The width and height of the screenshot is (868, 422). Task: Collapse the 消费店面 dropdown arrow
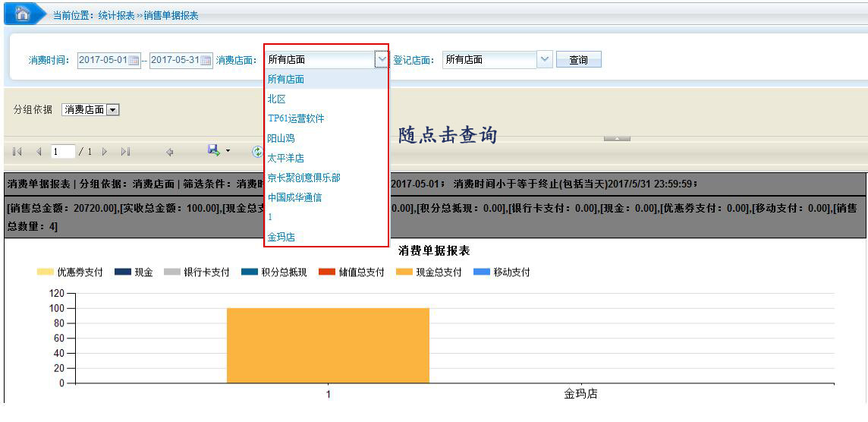381,59
